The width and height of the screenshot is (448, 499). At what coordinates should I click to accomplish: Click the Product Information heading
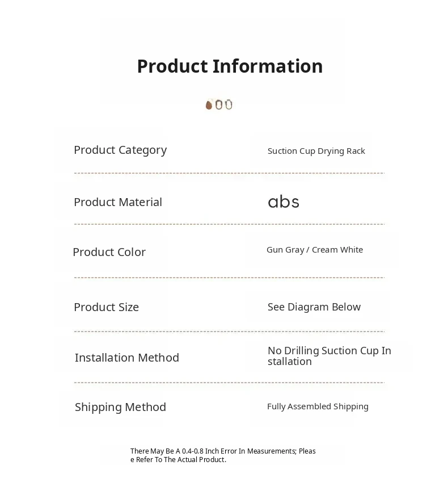pyautogui.click(x=230, y=66)
